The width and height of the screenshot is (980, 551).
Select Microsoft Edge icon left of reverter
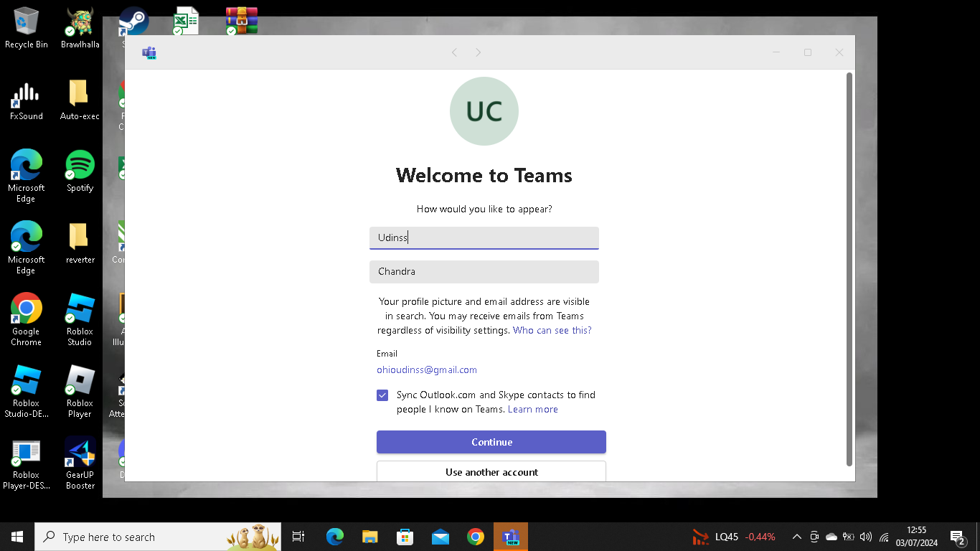coord(27,248)
